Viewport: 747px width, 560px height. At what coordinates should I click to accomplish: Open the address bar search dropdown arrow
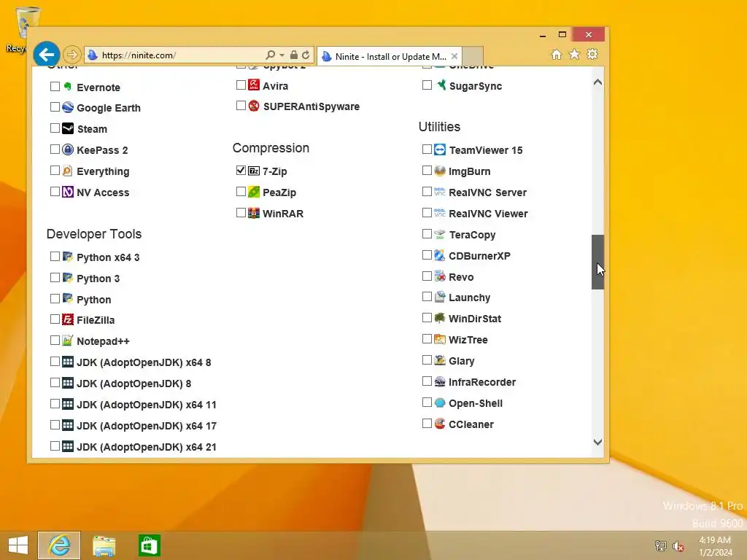282,55
